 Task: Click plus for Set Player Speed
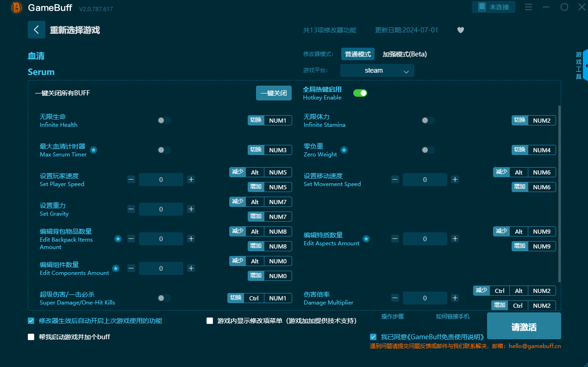click(191, 180)
